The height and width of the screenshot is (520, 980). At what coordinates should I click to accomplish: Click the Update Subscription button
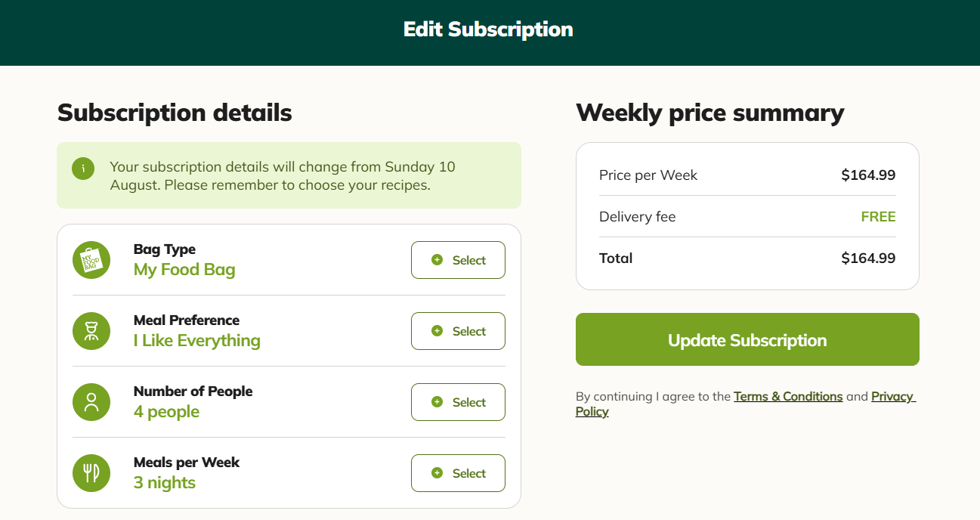[747, 339]
